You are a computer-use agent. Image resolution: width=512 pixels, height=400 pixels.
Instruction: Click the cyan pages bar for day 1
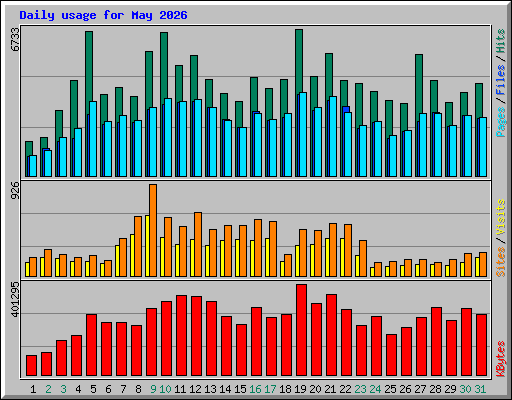(33, 166)
